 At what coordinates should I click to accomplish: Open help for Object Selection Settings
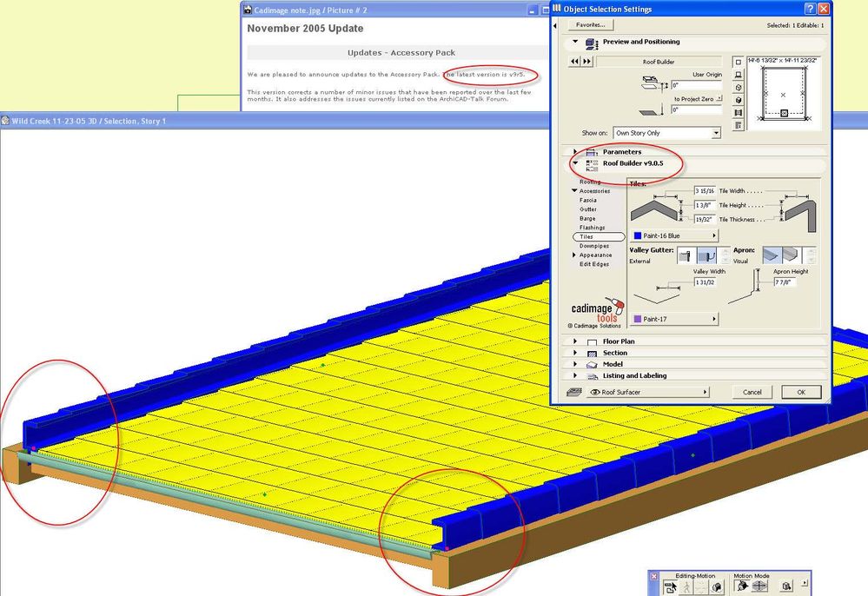[810, 9]
